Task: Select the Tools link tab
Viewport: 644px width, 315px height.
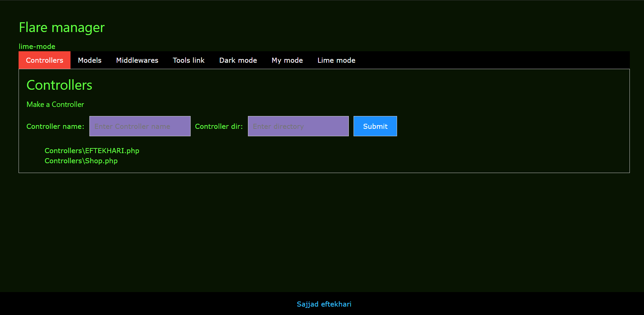Action: 189,60
